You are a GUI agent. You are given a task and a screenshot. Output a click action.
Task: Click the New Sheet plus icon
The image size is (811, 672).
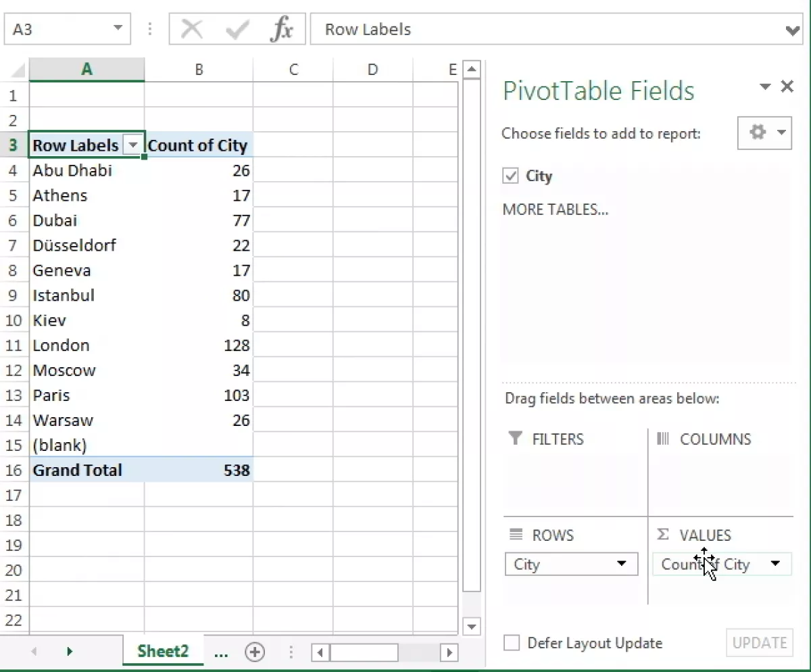point(255,652)
